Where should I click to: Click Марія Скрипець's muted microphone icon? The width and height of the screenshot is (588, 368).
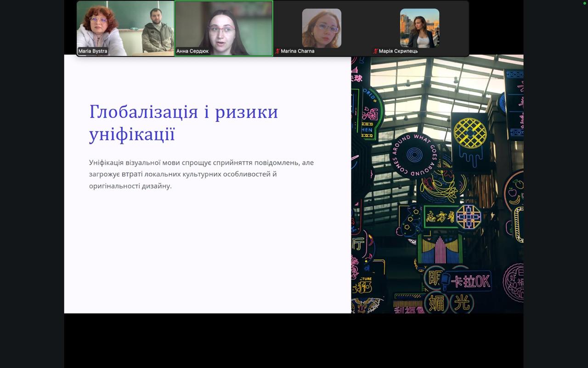coord(375,51)
